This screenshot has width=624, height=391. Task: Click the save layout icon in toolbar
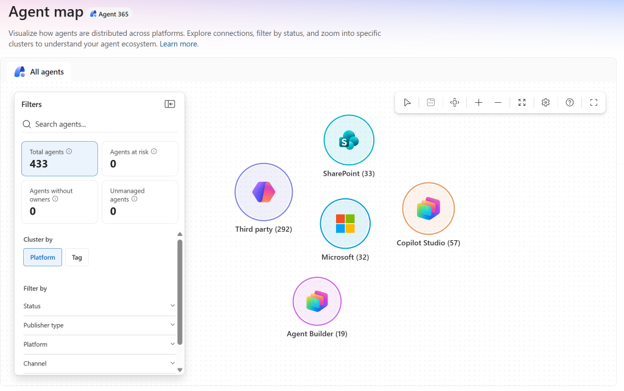[431, 103]
